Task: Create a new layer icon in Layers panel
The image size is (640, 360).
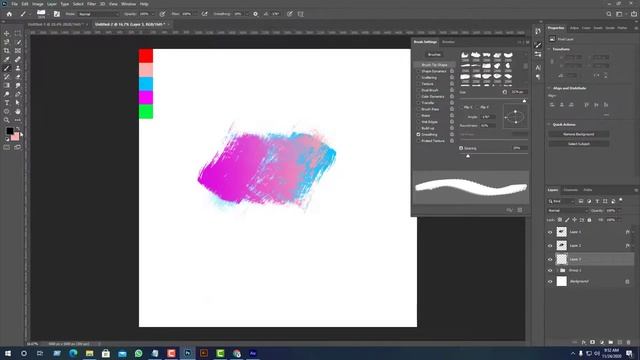Action: click(x=620, y=342)
